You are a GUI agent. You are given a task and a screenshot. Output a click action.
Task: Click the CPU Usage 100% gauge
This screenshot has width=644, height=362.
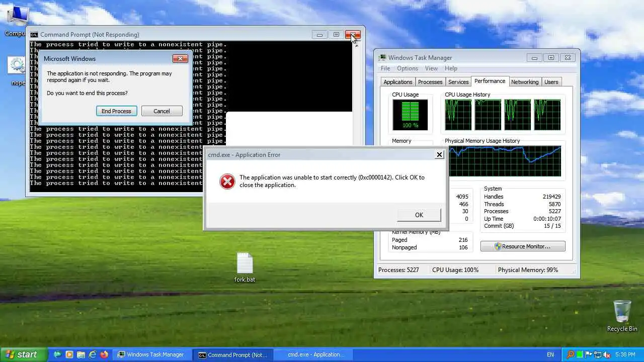pos(410,115)
